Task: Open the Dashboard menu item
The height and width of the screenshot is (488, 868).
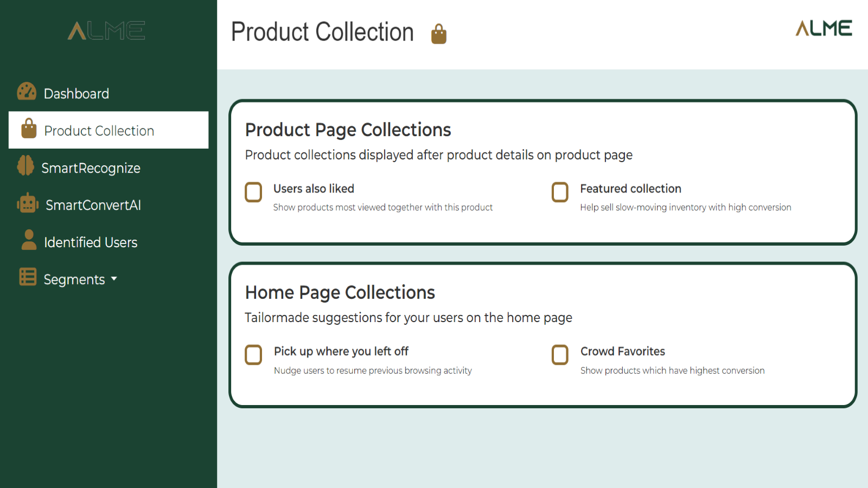Action: click(76, 94)
